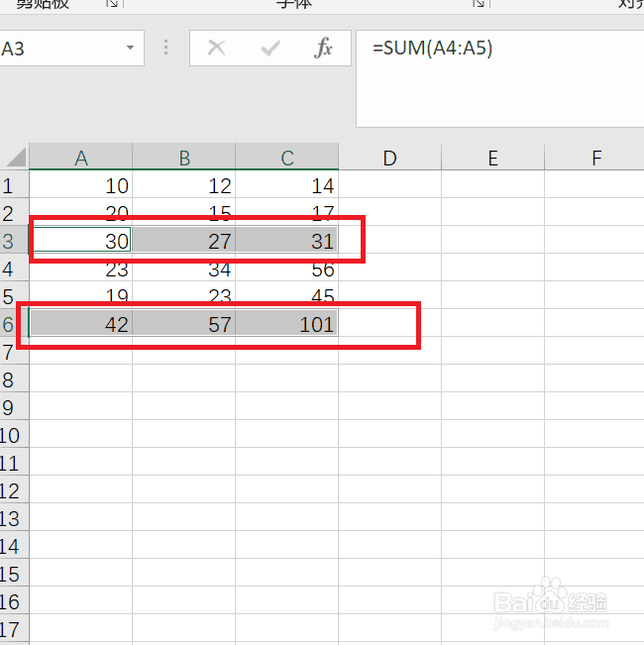The image size is (644, 645).
Task: Click cell A3 containing 30
Action: pos(81,240)
